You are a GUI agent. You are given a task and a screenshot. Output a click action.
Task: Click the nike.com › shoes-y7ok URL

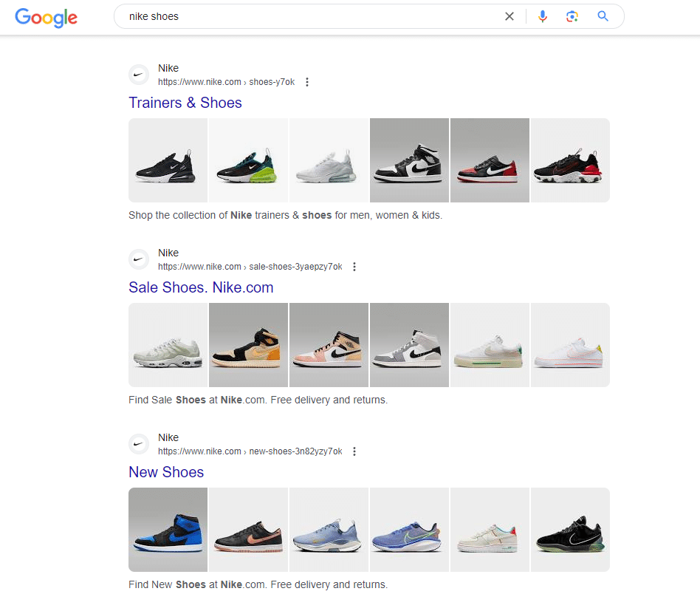coord(227,82)
